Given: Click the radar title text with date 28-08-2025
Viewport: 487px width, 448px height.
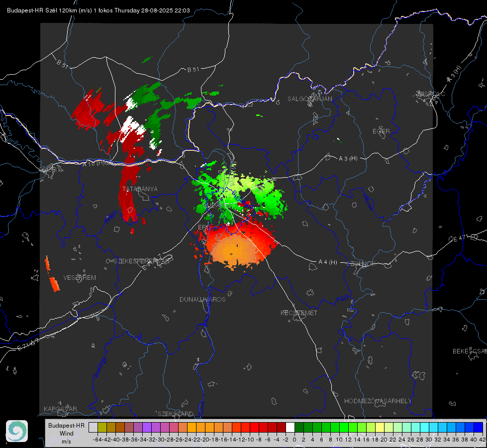Looking at the screenshot, I should [98, 10].
